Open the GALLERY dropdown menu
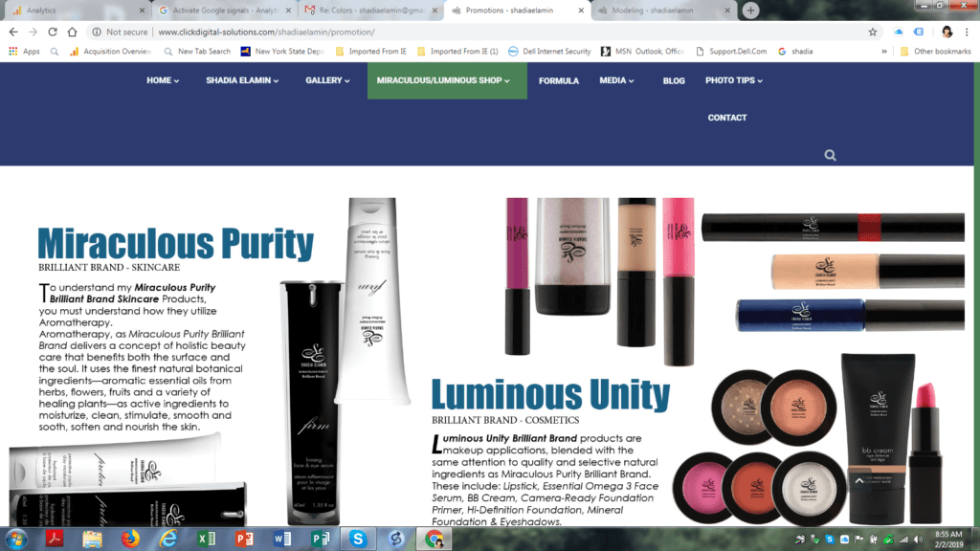The image size is (980, 551). pos(328,80)
